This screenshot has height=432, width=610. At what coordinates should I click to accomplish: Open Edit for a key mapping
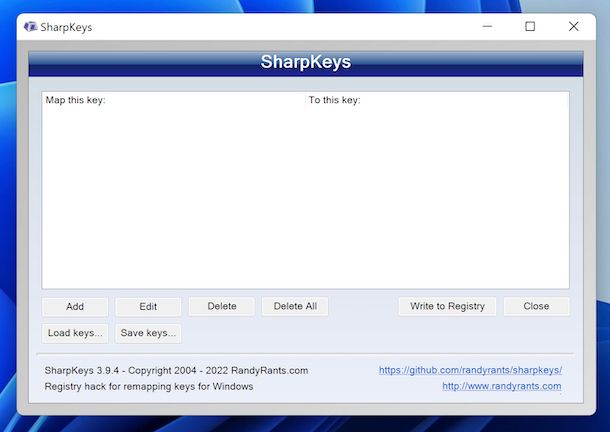(x=148, y=306)
